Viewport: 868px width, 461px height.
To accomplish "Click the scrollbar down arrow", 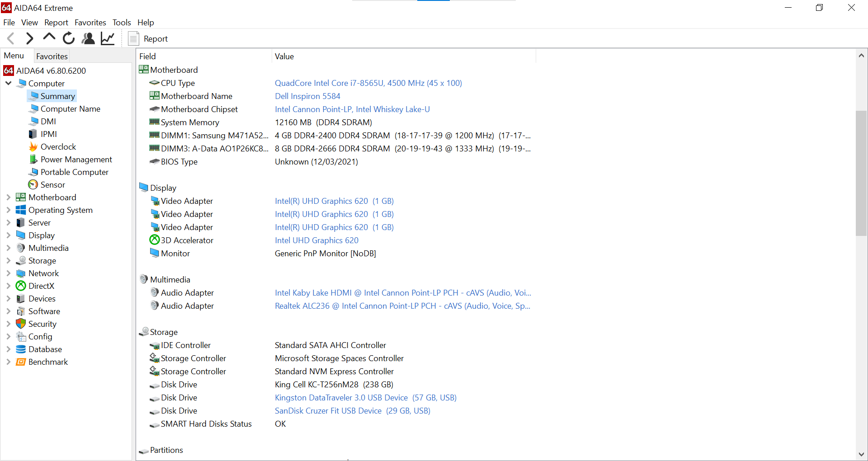I will coord(861,454).
